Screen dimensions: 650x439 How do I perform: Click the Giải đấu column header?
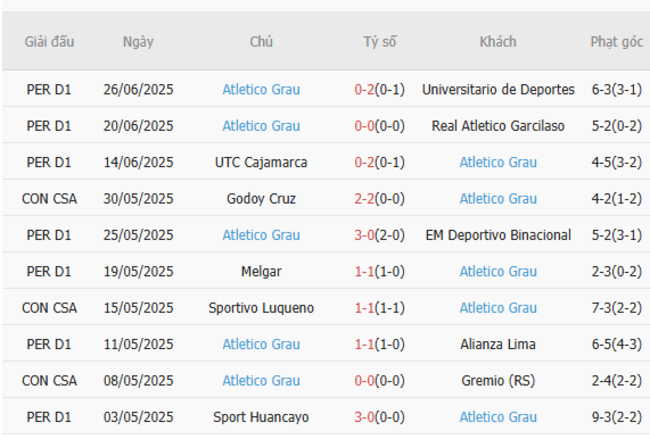click(49, 42)
